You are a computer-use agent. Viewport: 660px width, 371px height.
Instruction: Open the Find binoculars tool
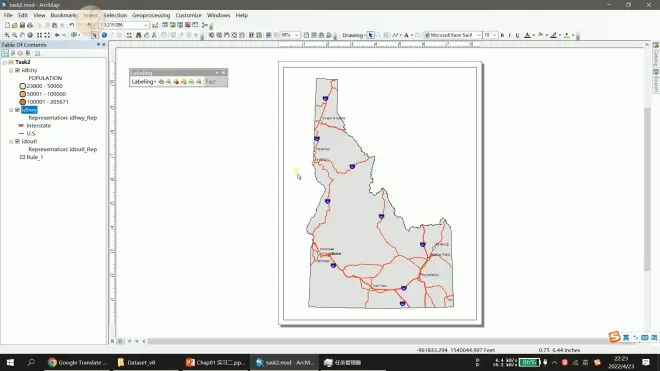coord(138,35)
